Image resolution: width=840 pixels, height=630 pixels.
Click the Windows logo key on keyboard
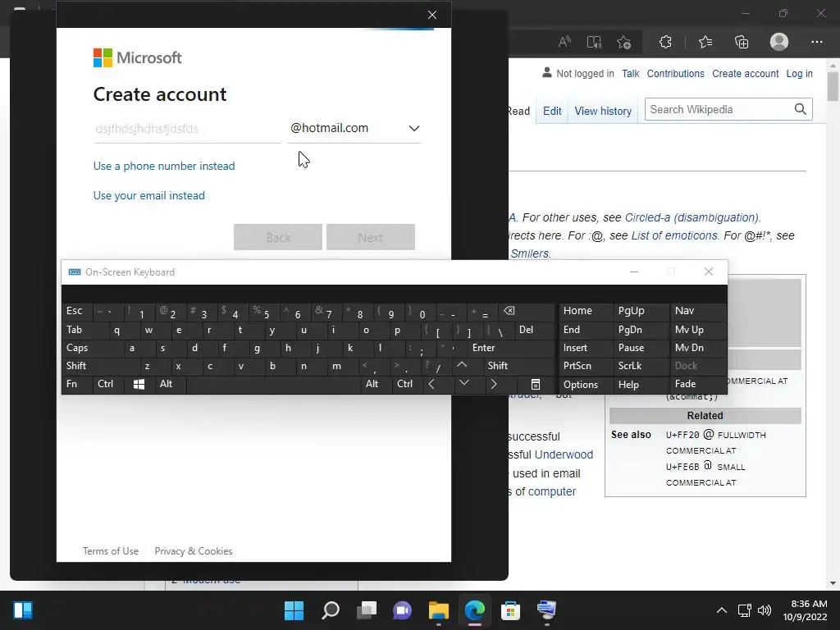click(x=139, y=384)
